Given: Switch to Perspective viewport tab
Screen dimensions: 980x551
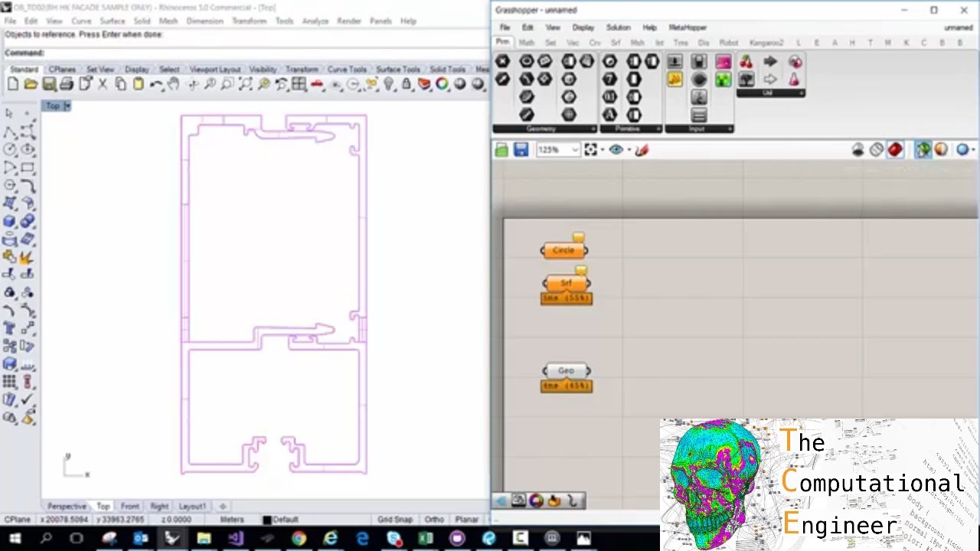Looking at the screenshot, I should pos(67,507).
